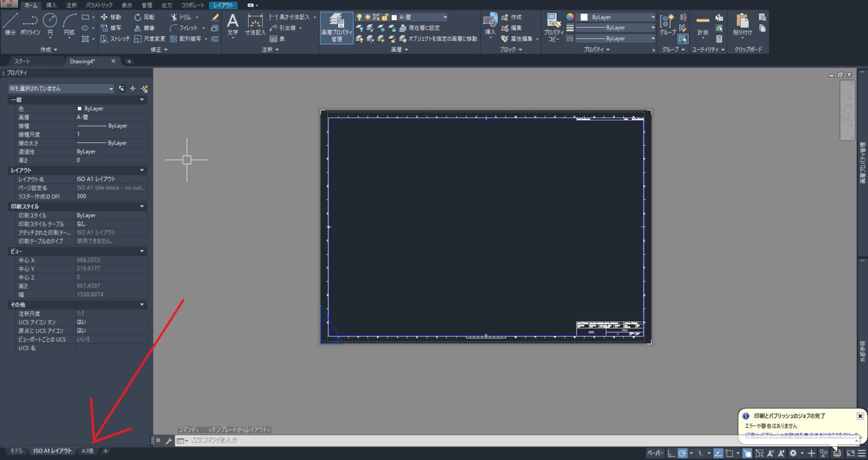Open the 計測 (Measure) utility
Screen dimensions: 868x460
click(x=702, y=25)
